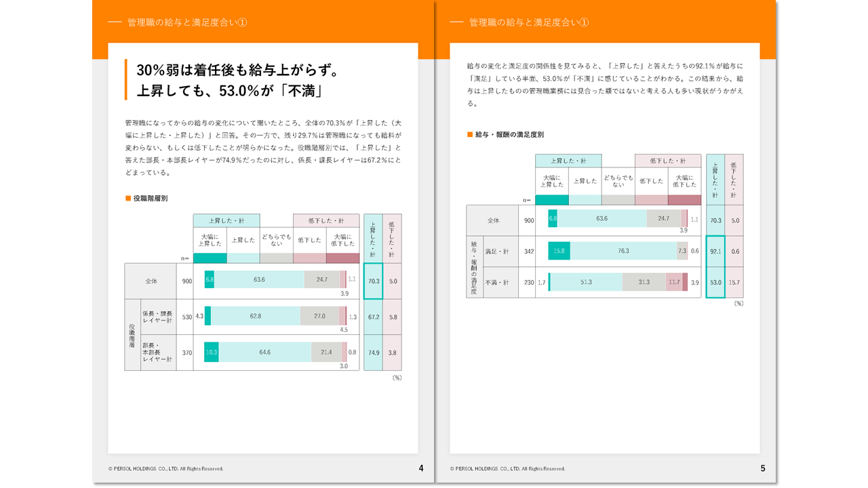Click the light teal "上昇した" legend swatch on page 5
This screenshot has height=488, width=868.
(585, 200)
